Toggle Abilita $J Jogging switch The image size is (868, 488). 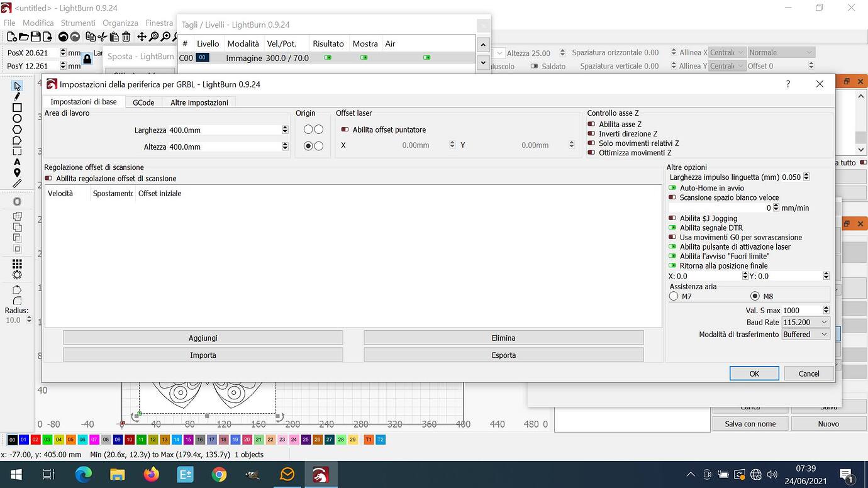(x=672, y=218)
